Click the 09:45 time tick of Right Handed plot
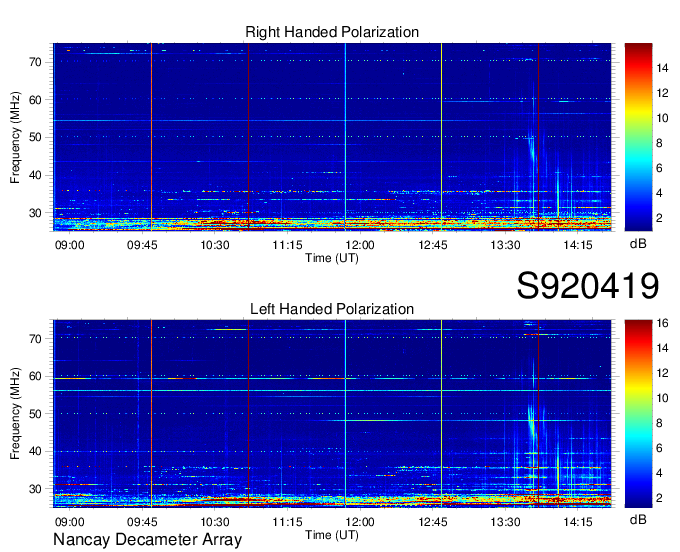The width and height of the screenshot is (680, 552). [142, 245]
